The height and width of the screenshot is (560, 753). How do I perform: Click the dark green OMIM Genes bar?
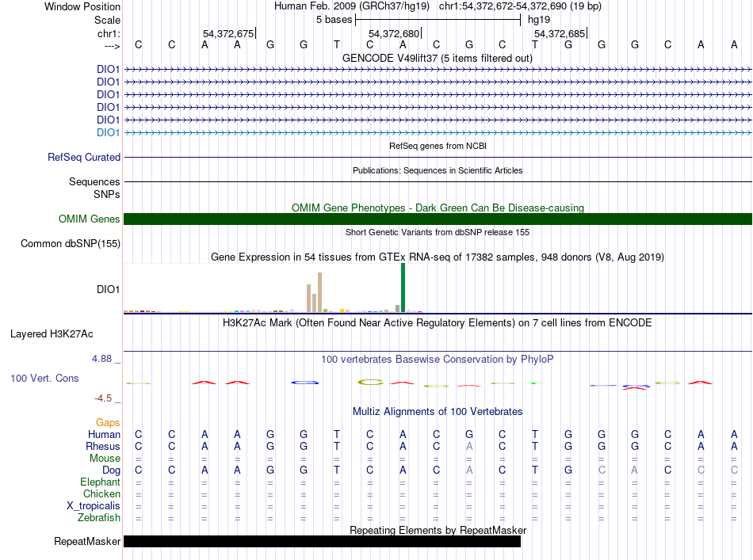438,219
